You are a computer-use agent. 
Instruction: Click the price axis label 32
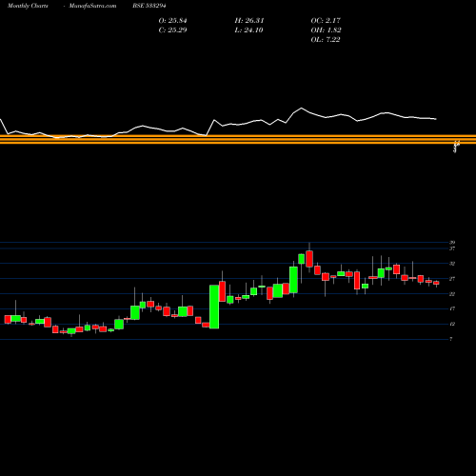click(452, 264)
